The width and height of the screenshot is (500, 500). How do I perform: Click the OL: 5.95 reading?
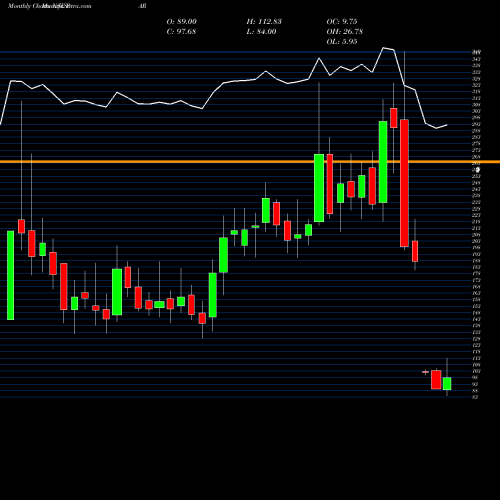[342, 42]
